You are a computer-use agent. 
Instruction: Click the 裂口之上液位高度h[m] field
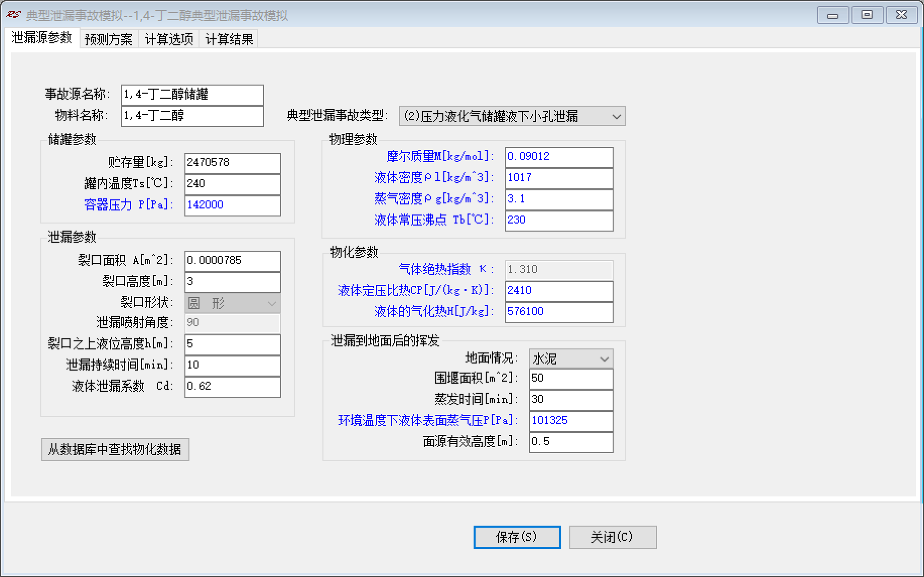[x=233, y=344]
